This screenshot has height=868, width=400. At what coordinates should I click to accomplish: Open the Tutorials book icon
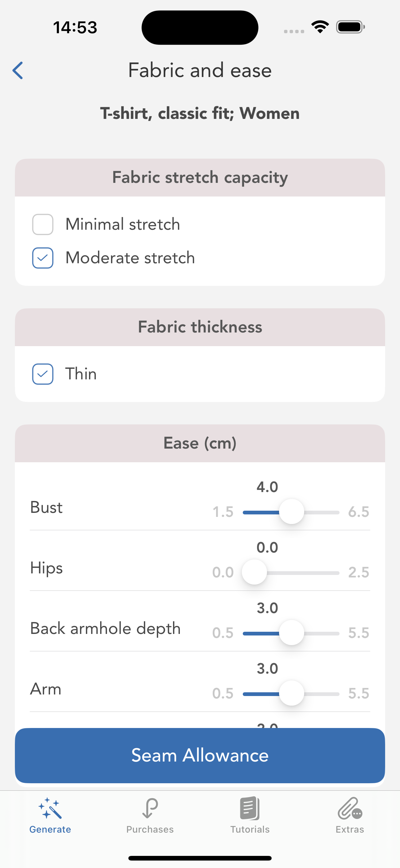(250, 808)
